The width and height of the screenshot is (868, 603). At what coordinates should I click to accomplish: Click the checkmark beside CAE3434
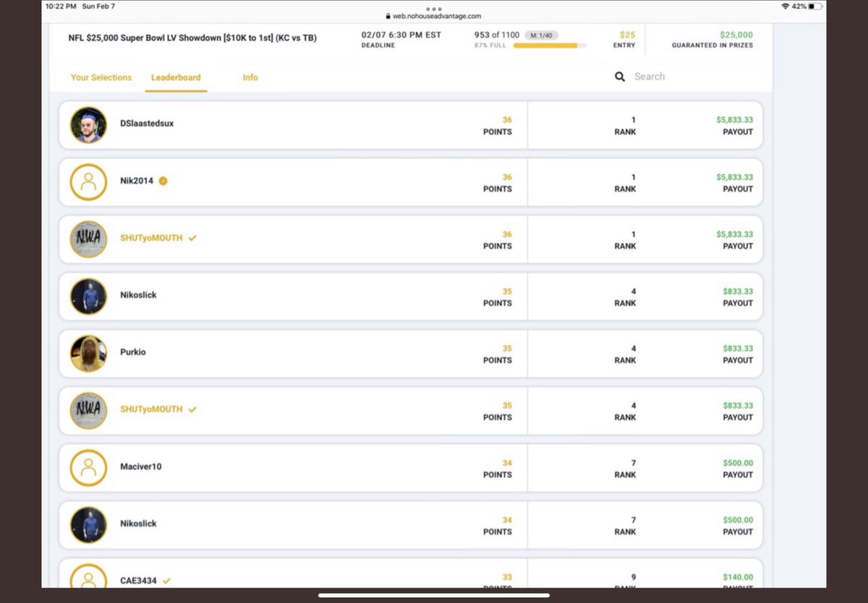pyautogui.click(x=167, y=580)
